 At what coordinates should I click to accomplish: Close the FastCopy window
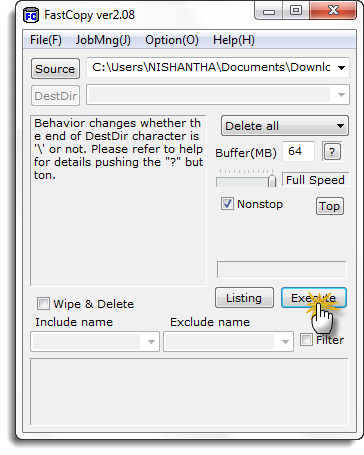(x=333, y=11)
